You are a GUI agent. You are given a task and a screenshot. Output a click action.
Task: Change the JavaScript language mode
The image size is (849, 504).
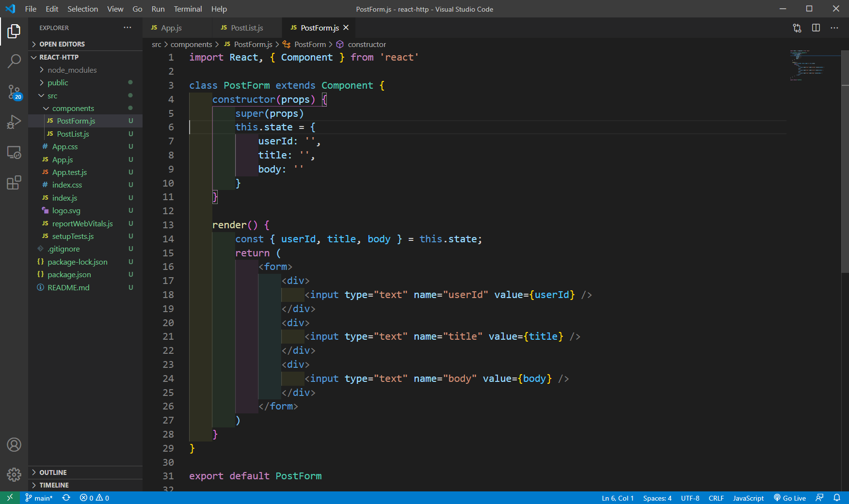[748, 498]
